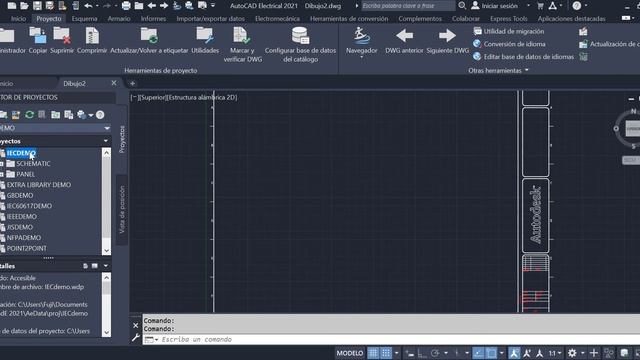Open the Utilidades project tool
The height and width of the screenshot is (360, 640).
(205, 40)
